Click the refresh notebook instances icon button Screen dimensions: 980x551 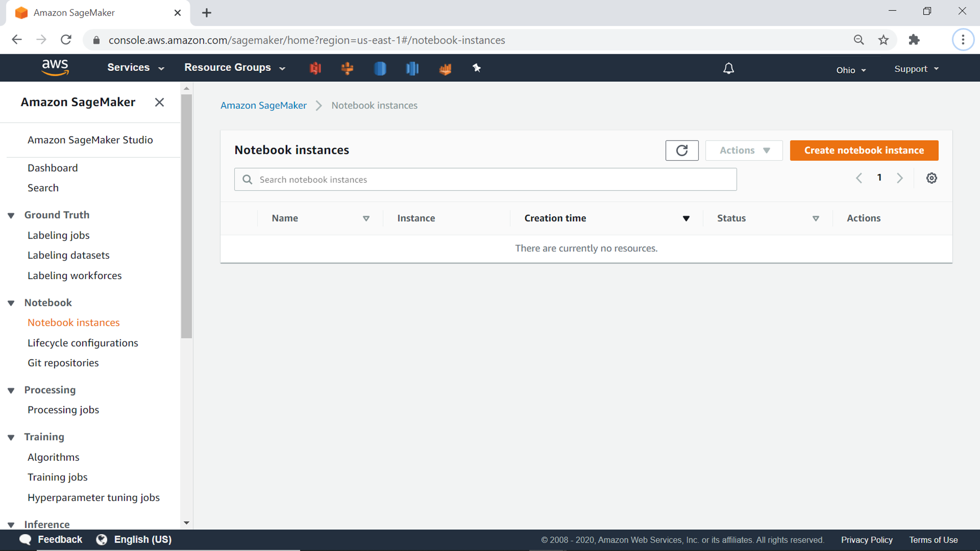coord(682,150)
